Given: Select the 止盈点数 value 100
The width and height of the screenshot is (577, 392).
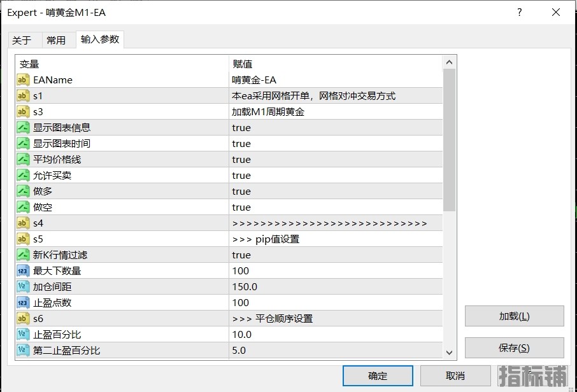Looking at the screenshot, I should [241, 303].
